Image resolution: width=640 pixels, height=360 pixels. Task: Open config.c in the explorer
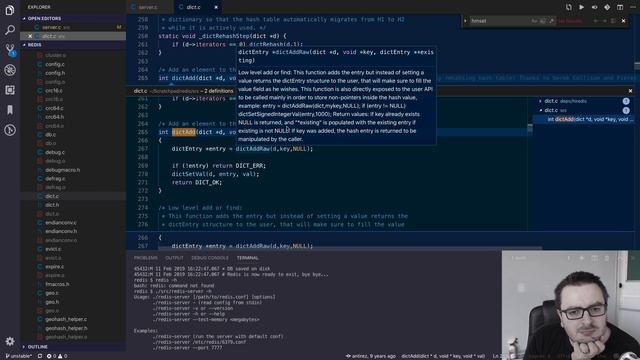coord(55,64)
